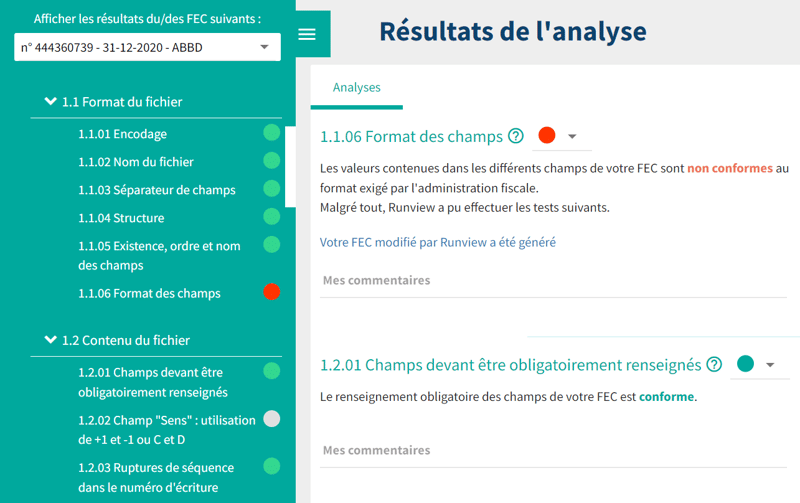Open link Votre FEC modifié par Runview a été généré
The image size is (800, 503).
pos(438,242)
